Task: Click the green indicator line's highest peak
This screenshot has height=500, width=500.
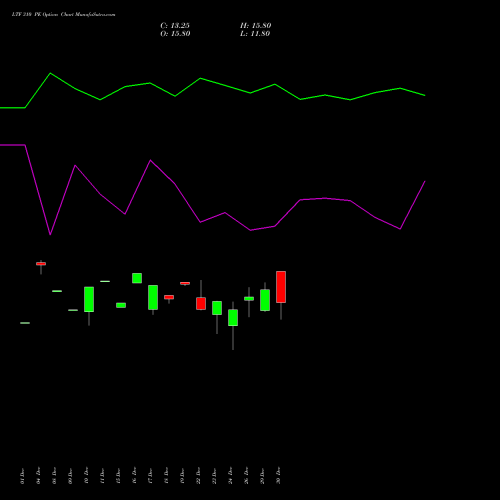Action: pos(50,73)
